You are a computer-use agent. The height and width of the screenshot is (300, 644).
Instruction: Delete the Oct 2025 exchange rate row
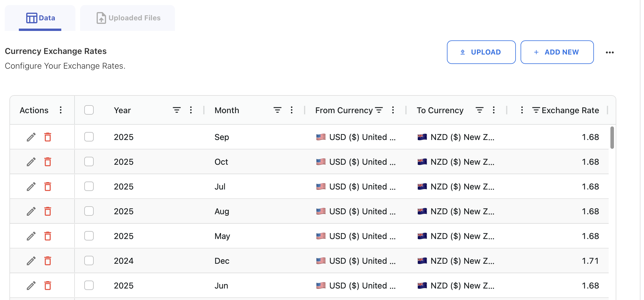(x=48, y=161)
